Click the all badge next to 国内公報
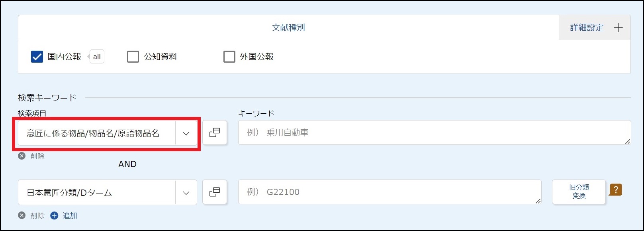The height and width of the screenshot is (231, 644). click(97, 57)
